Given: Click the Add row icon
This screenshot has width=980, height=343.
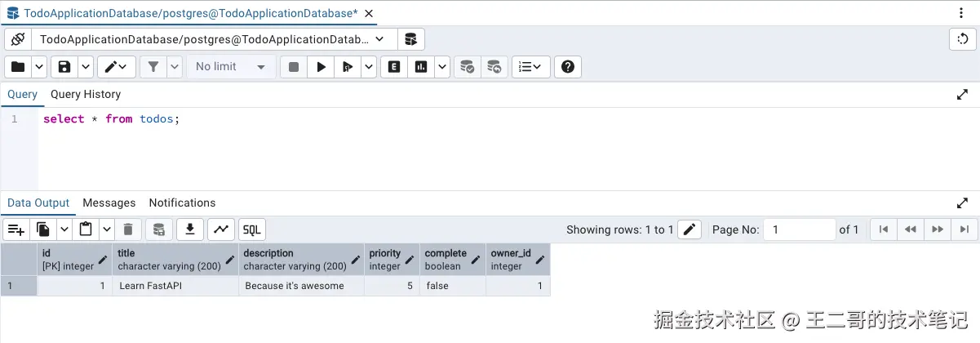Looking at the screenshot, I should 16,229.
